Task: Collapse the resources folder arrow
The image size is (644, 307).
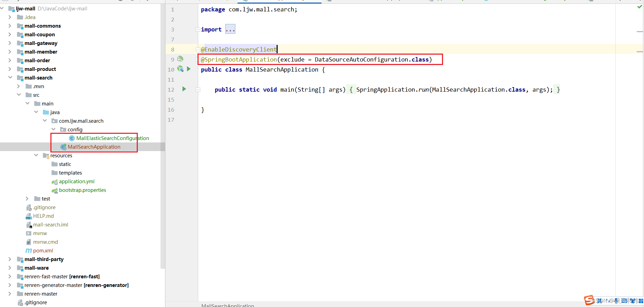Action: 36,155
